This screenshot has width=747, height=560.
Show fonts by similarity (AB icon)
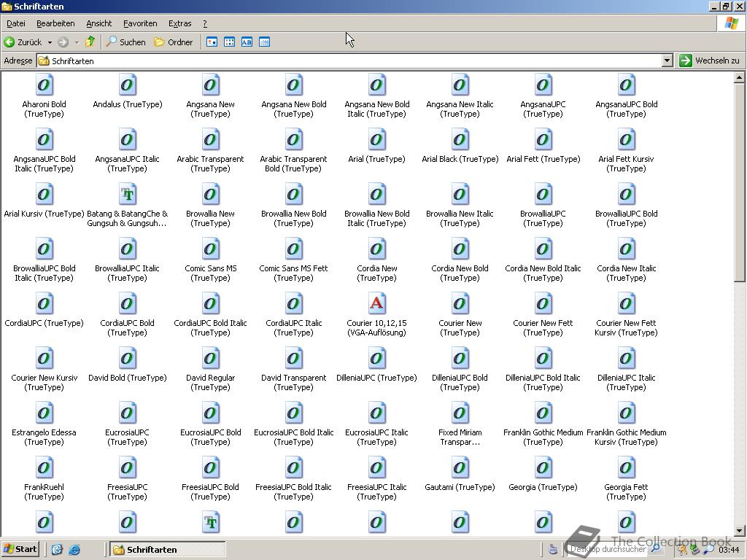247,42
